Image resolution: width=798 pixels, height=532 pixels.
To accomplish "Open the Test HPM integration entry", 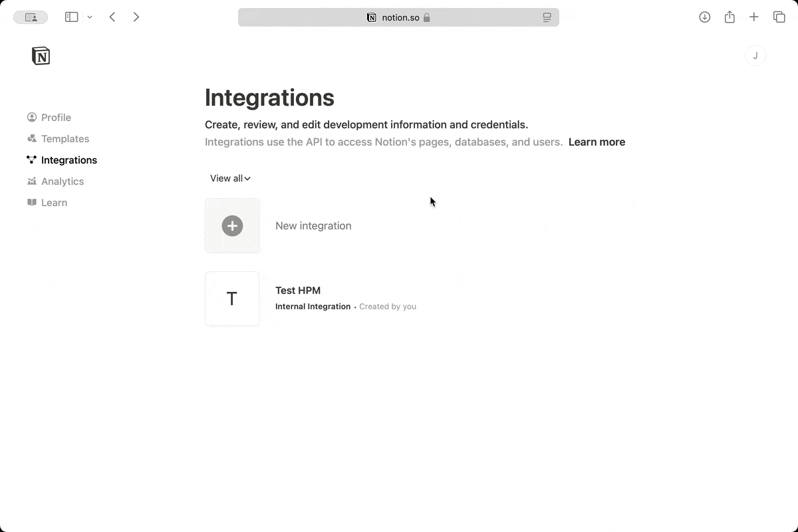I will (298, 291).
